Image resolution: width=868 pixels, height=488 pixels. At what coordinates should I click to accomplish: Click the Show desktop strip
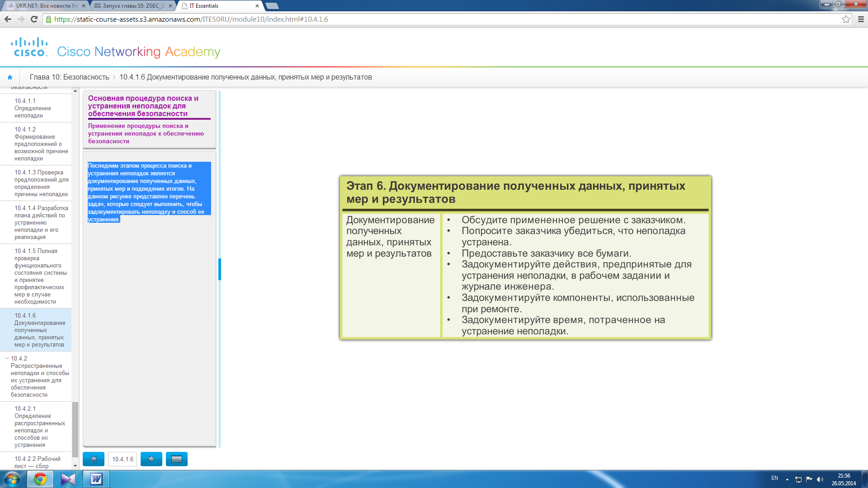864,479
